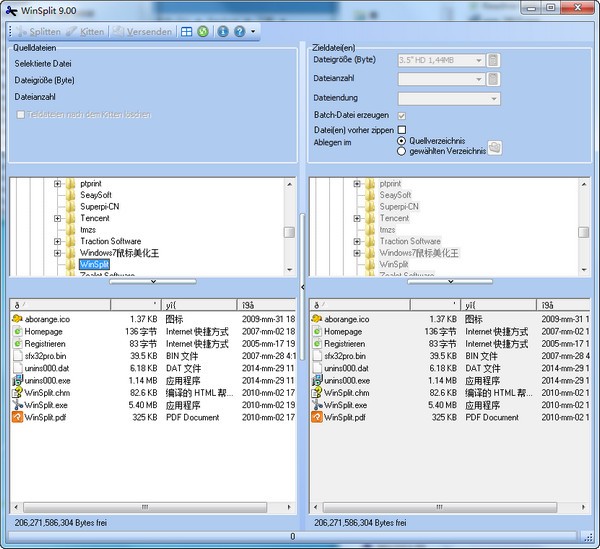600x549 pixels.
Task: Select Registrieren shortcut in left file list
Action: [x=45, y=344]
